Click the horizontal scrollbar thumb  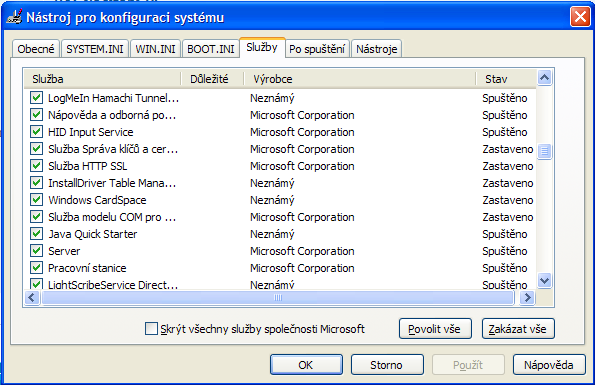[278, 298]
